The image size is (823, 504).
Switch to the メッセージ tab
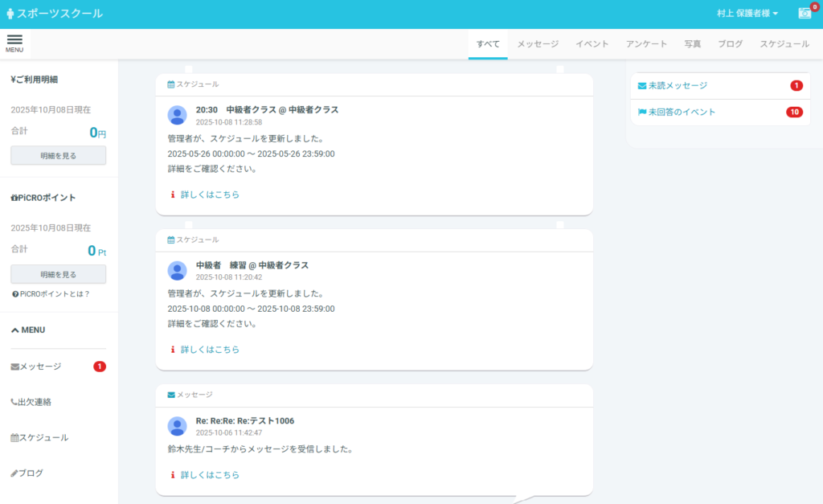538,44
